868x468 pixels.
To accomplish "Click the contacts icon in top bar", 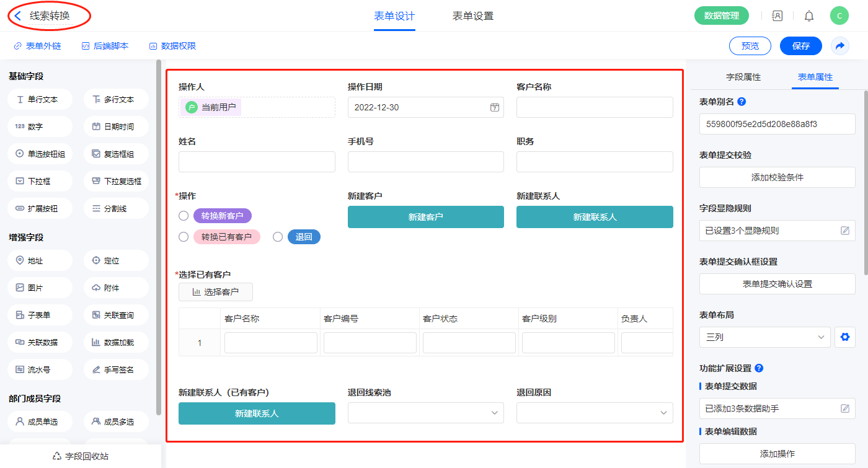I will (x=777, y=16).
